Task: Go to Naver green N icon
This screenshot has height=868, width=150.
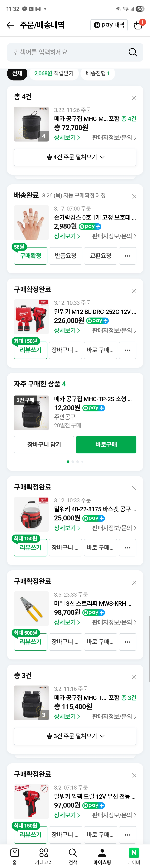Action: 134,853
